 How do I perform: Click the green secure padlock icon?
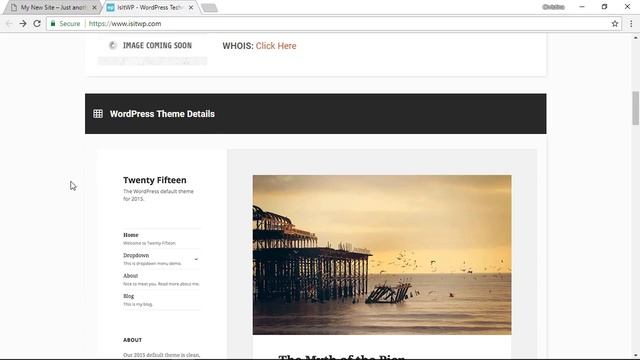click(x=53, y=24)
